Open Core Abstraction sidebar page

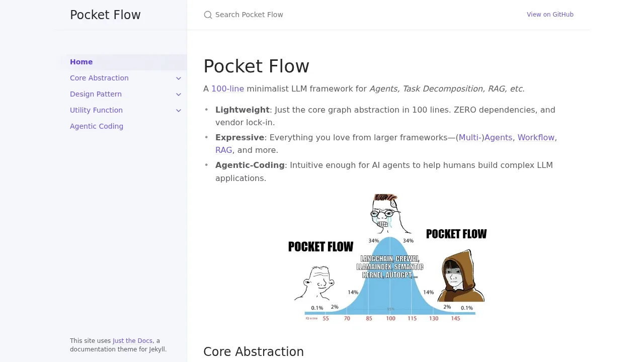click(x=99, y=78)
